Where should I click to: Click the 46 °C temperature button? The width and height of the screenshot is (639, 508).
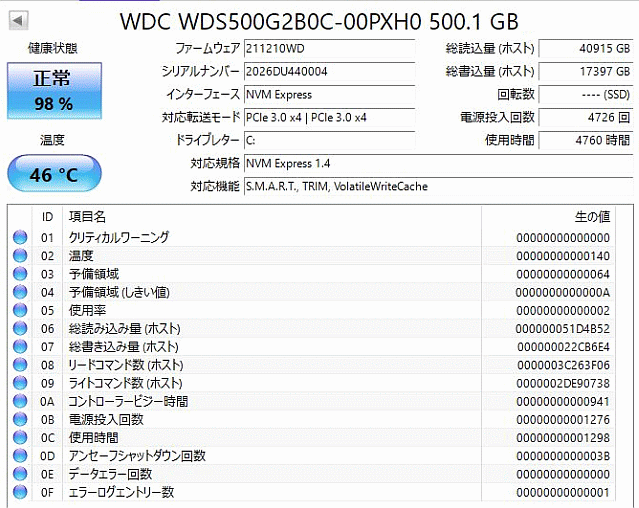(54, 174)
